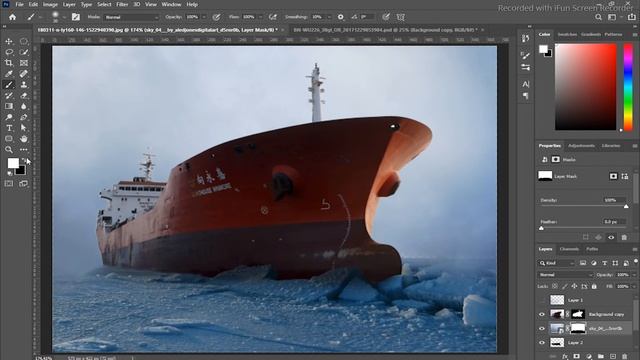Open the Window menu
The image size is (640, 360).
(171, 4)
